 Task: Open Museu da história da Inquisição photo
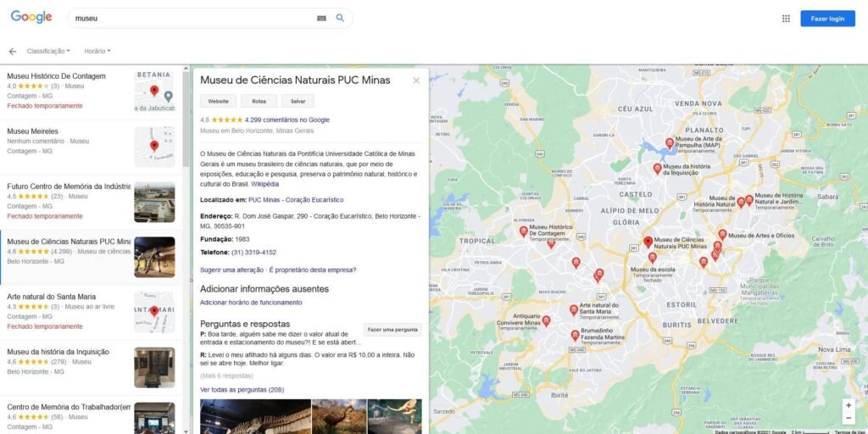click(154, 368)
